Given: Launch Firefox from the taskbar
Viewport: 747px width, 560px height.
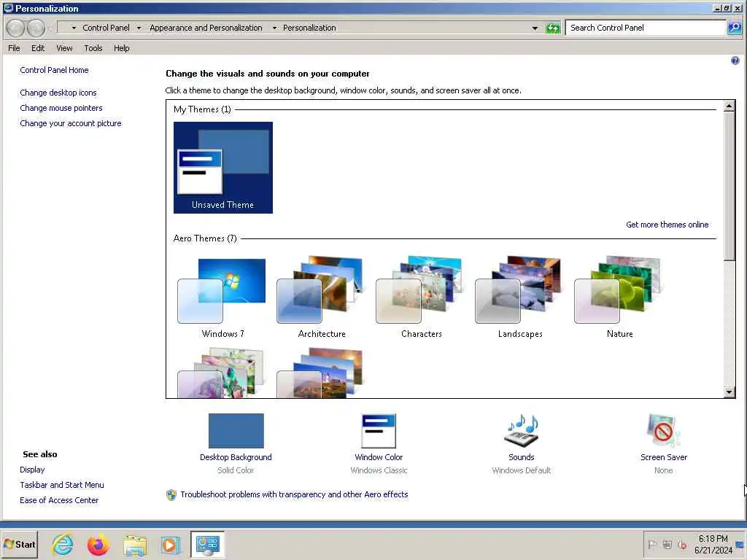Looking at the screenshot, I should [98, 545].
